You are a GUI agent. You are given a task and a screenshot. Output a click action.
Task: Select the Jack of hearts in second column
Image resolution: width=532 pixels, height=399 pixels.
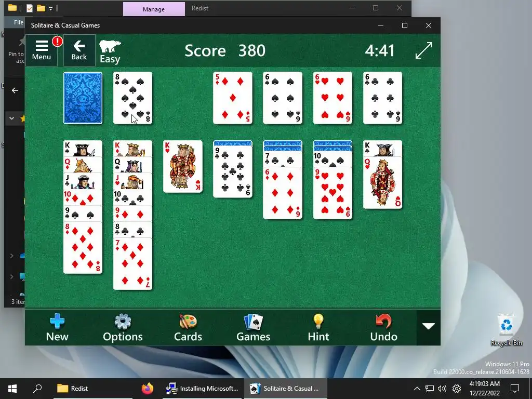[132, 181]
